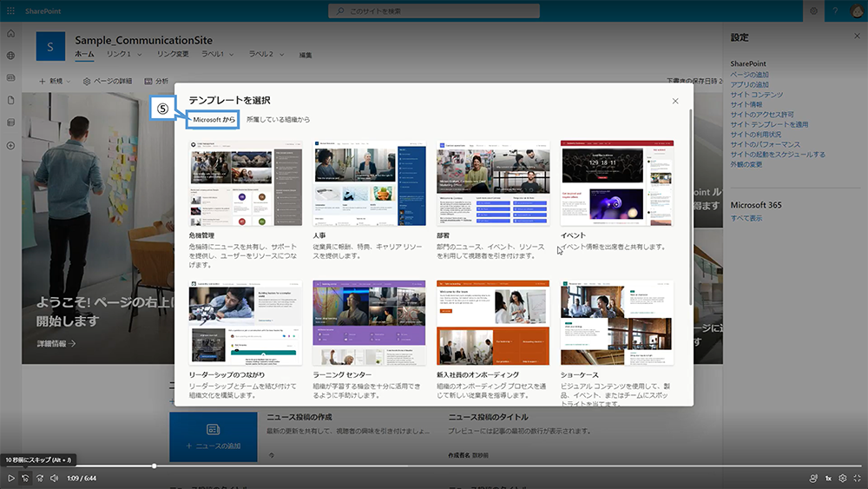The height and width of the screenshot is (489, 868).
Task: Open the リンク変更 navigation item
Action: 172,54
